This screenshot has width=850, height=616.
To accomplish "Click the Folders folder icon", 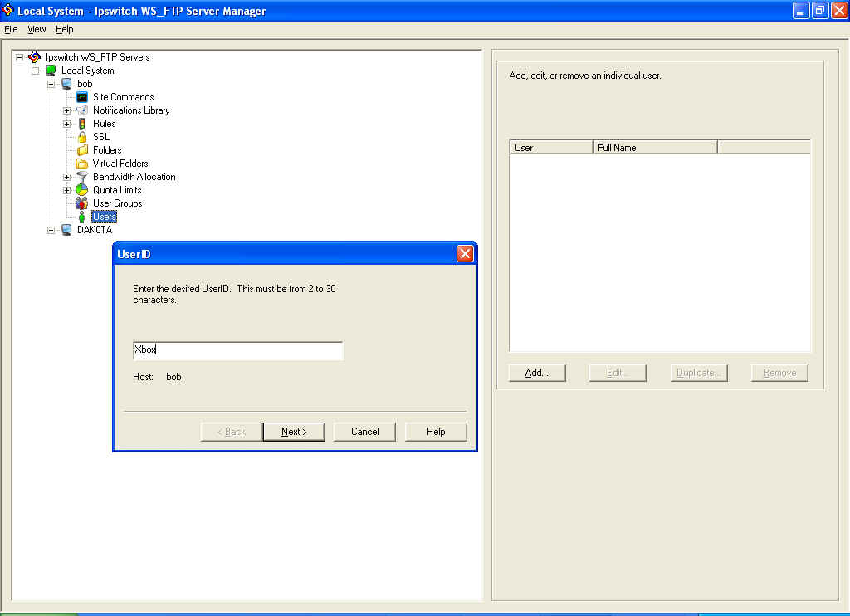I will (82, 150).
